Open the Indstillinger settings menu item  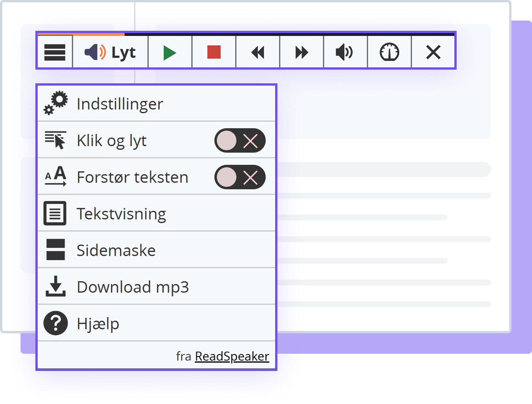(x=120, y=103)
